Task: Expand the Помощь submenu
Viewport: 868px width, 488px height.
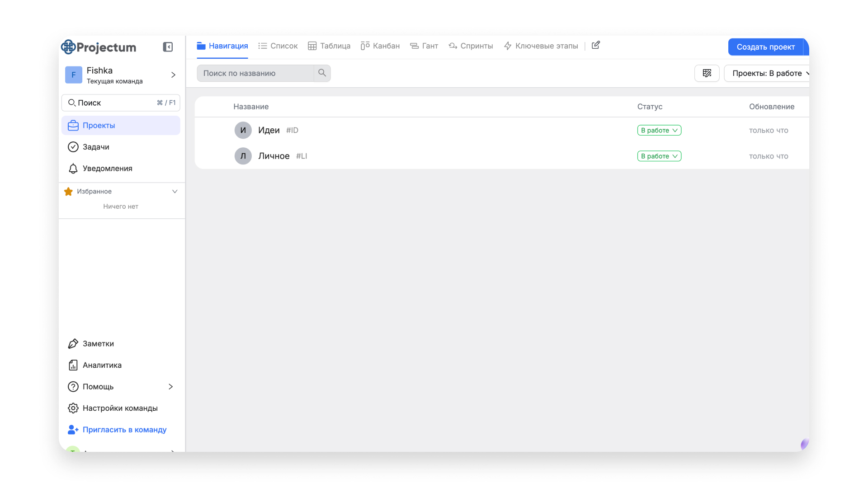Action: click(170, 387)
